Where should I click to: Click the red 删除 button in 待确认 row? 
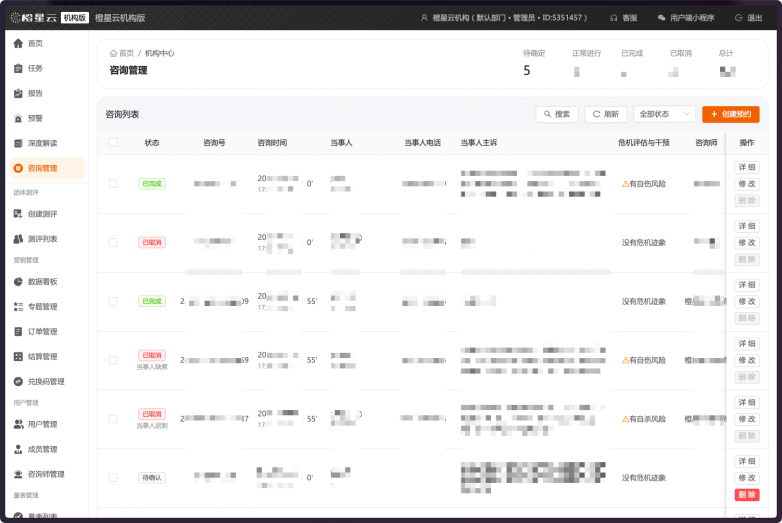click(747, 495)
